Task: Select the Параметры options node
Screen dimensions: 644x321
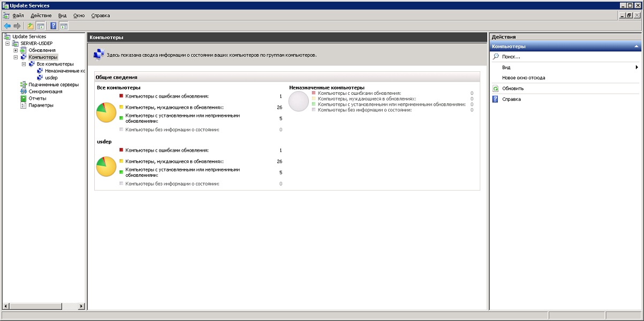Action: coord(41,106)
